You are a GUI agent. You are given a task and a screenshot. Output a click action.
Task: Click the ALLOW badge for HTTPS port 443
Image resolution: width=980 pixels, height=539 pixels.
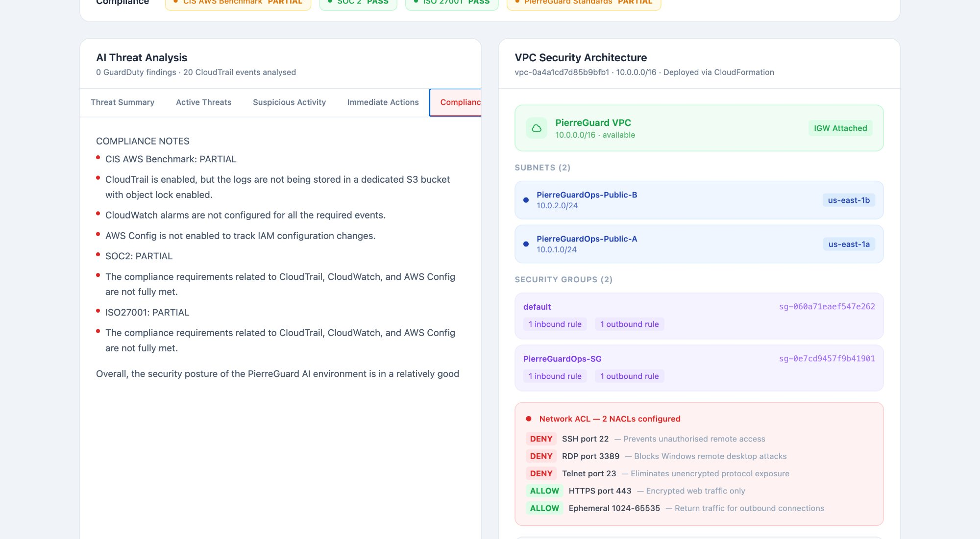click(x=544, y=491)
